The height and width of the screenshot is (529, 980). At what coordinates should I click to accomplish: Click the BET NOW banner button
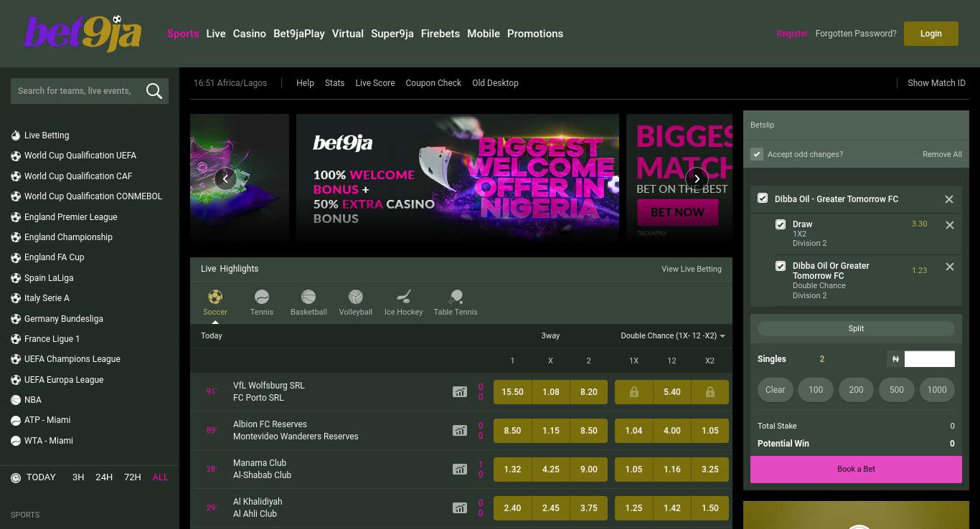point(677,212)
